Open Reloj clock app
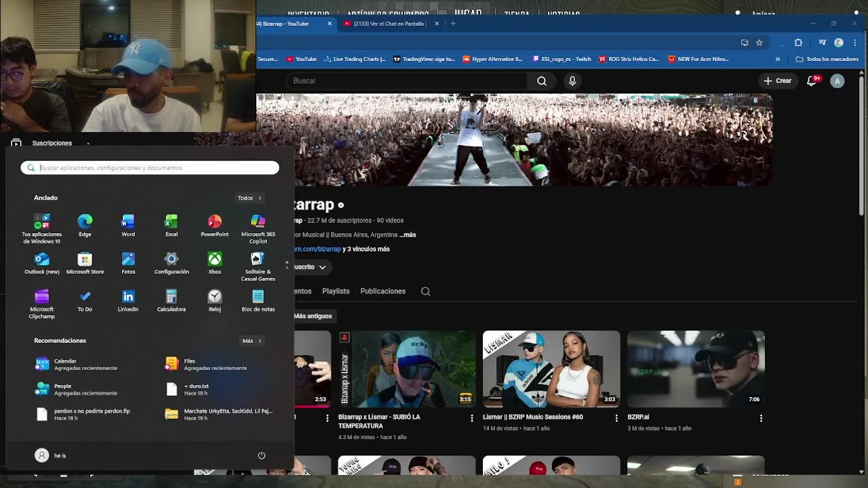This screenshot has height=488, width=868. click(x=214, y=301)
